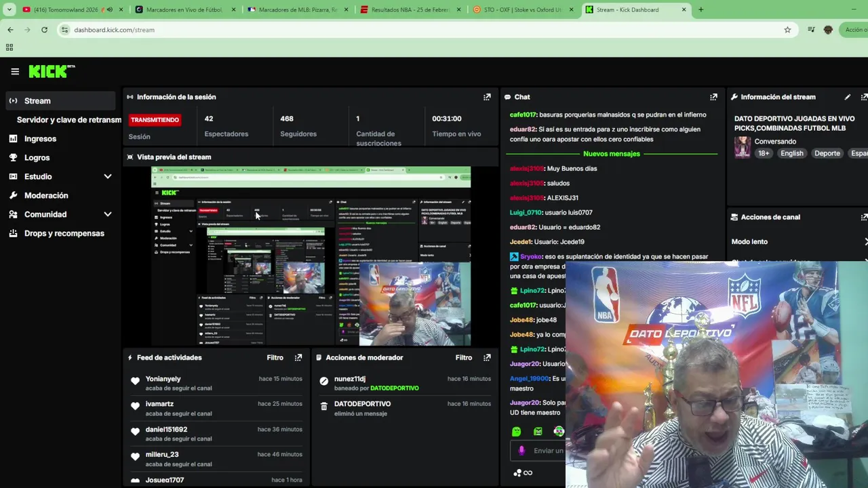Screen dimensions: 868x488
Task: Pop out the Acciones de moderador panel
Action: click(487, 357)
